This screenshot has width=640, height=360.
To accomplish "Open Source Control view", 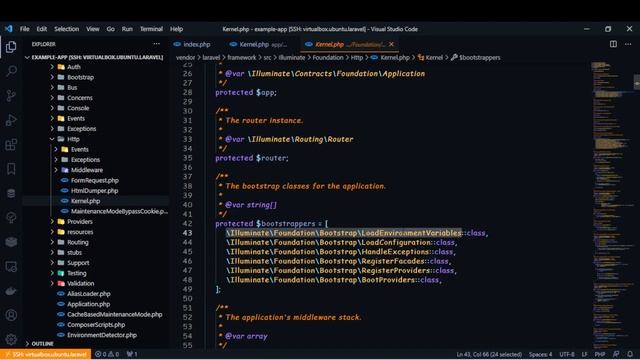I will [11, 96].
